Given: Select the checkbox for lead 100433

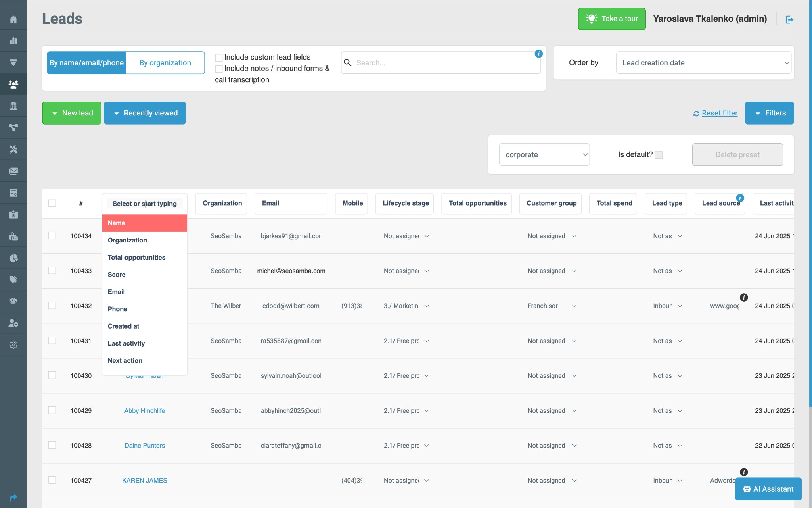Looking at the screenshot, I should 52,270.
